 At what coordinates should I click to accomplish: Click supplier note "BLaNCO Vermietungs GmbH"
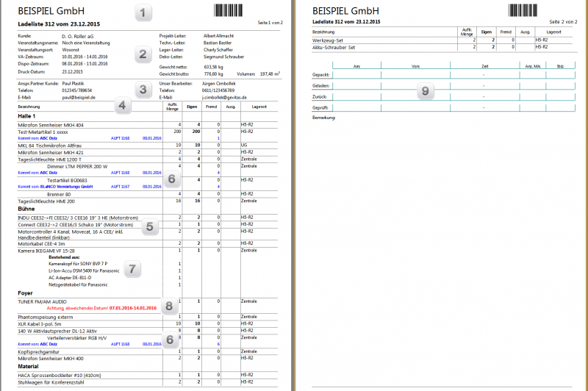[x=66, y=187]
